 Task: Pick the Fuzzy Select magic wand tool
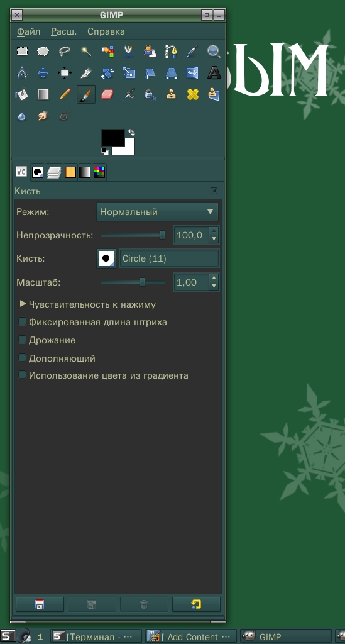point(85,52)
